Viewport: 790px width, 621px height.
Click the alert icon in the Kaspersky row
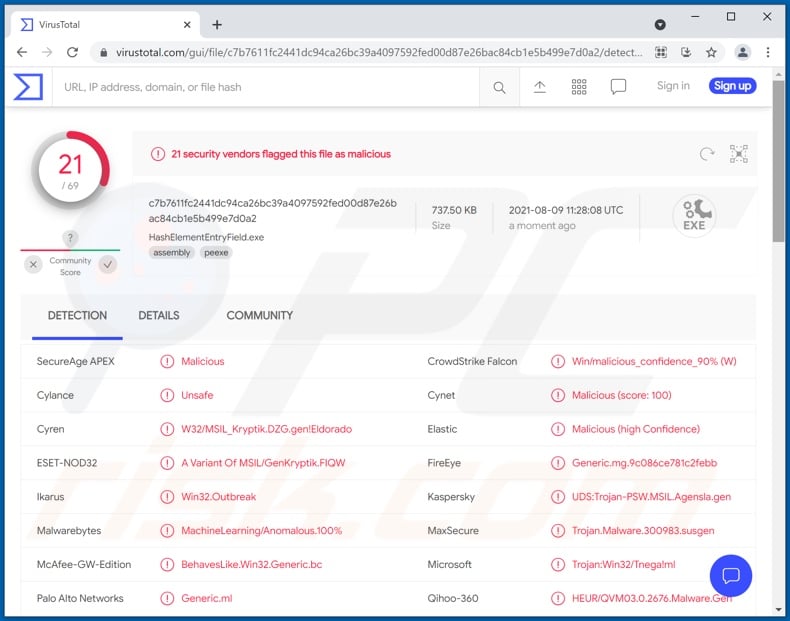(558, 497)
